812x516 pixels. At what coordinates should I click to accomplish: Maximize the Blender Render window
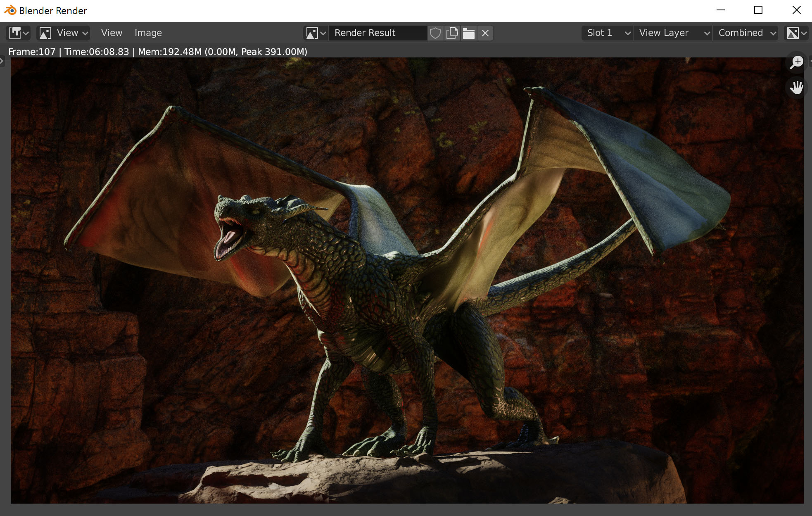pos(758,10)
